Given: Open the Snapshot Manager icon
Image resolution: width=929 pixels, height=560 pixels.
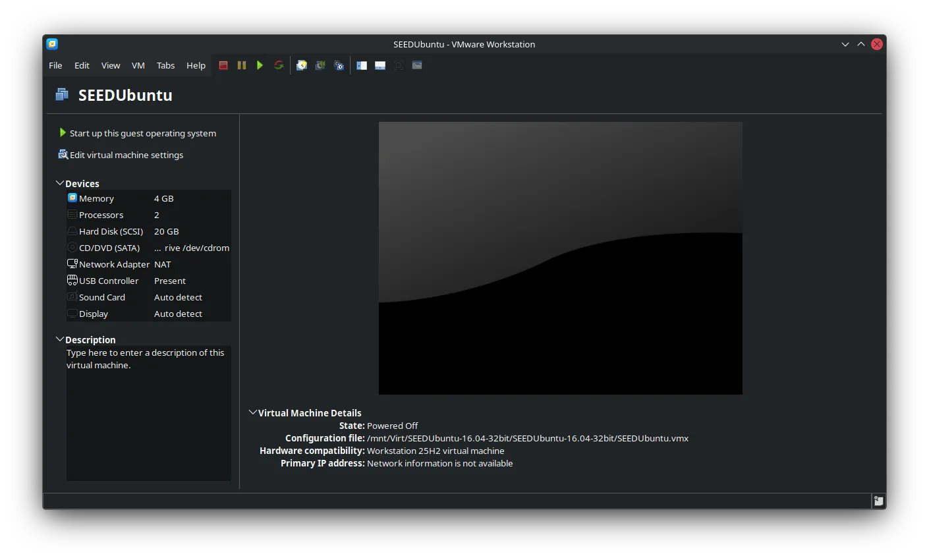Looking at the screenshot, I should pyautogui.click(x=339, y=65).
